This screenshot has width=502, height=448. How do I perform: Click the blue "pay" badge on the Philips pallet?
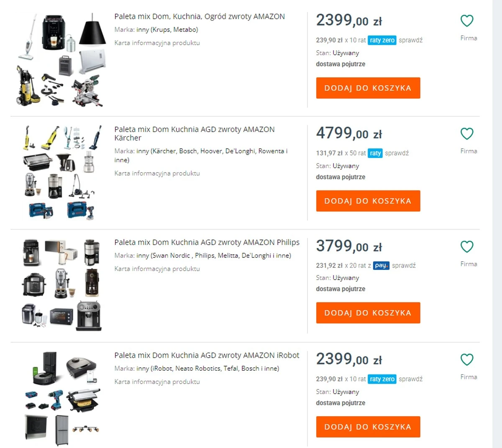click(x=381, y=265)
